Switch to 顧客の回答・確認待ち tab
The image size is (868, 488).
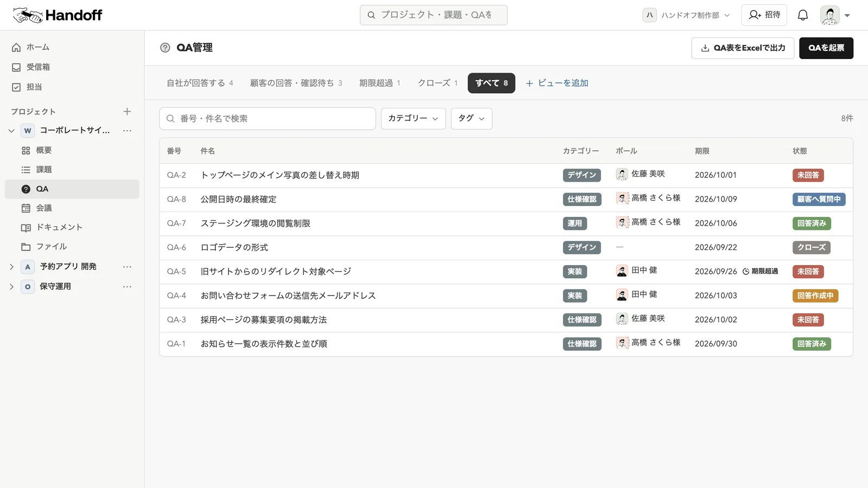pyautogui.click(x=296, y=83)
